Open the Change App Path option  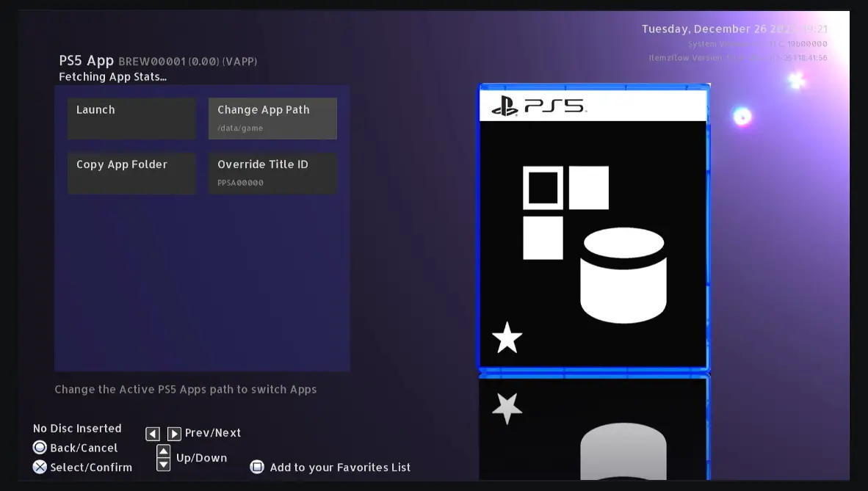pyautogui.click(x=272, y=118)
